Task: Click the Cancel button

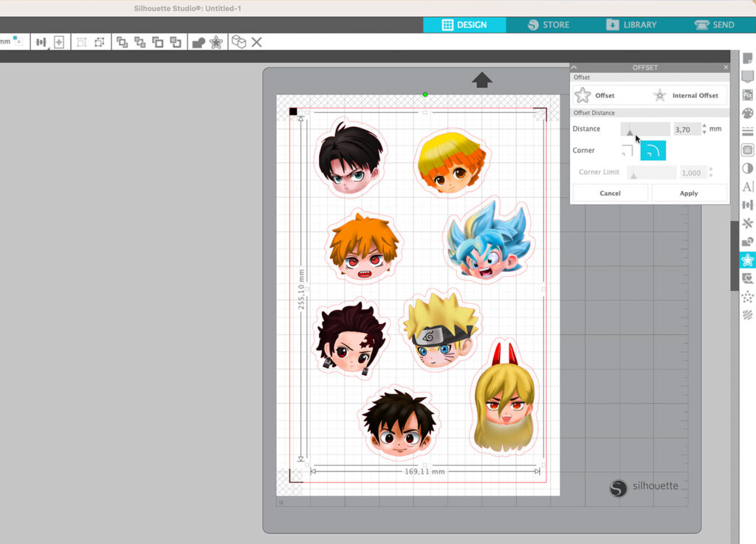Action: pyautogui.click(x=610, y=193)
